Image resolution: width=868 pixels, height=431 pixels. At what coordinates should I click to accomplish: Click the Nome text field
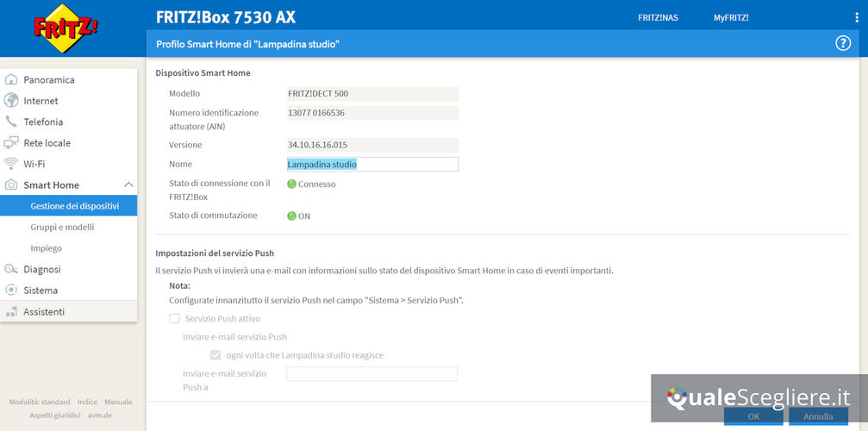click(372, 165)
